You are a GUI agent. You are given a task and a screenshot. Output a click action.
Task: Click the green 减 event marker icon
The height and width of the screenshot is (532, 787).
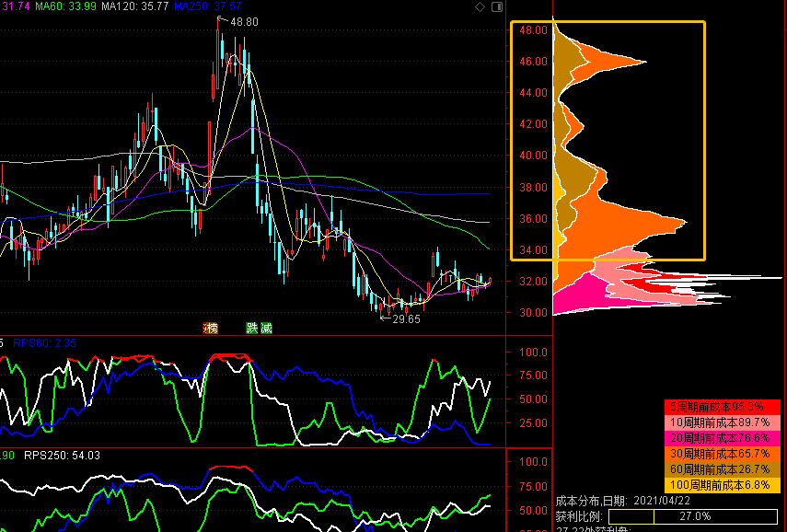(266, 329)
